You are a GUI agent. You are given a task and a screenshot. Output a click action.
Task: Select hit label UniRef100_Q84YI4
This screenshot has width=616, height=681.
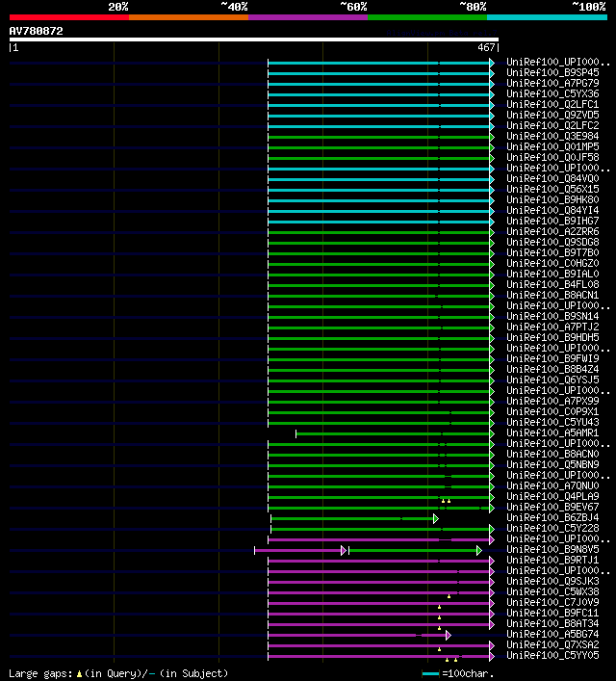pyautogui.click(x=552, y=210)
